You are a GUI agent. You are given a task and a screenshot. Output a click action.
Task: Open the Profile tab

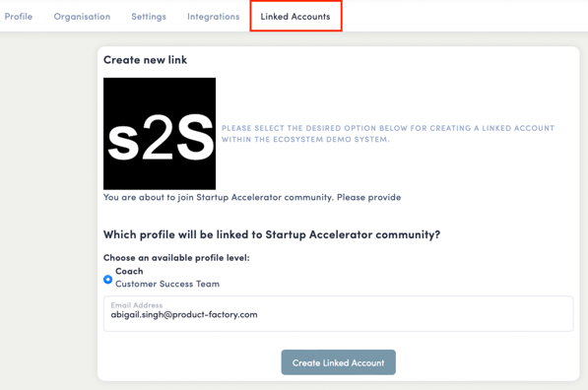coord(19,17)
